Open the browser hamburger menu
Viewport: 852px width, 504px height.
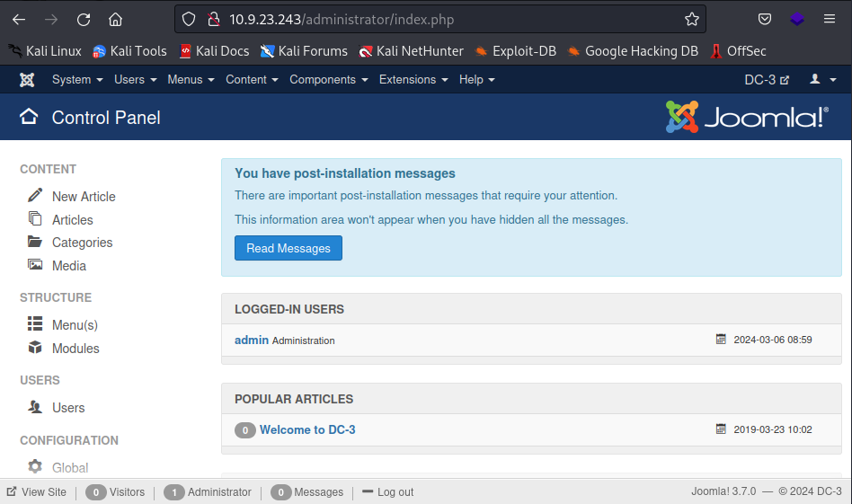tap(830, 19)
